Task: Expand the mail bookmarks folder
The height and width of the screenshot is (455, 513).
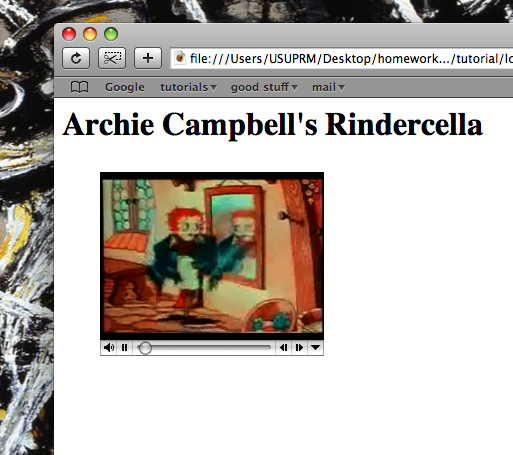Action: (x=328, y=87)
